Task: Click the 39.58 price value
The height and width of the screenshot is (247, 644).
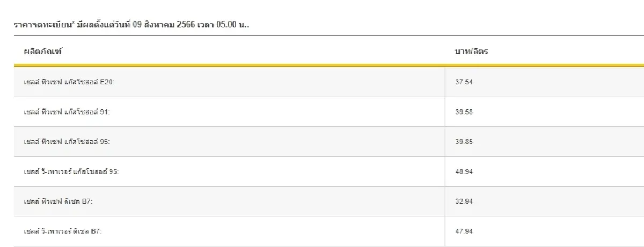Action: click(464, 112)
